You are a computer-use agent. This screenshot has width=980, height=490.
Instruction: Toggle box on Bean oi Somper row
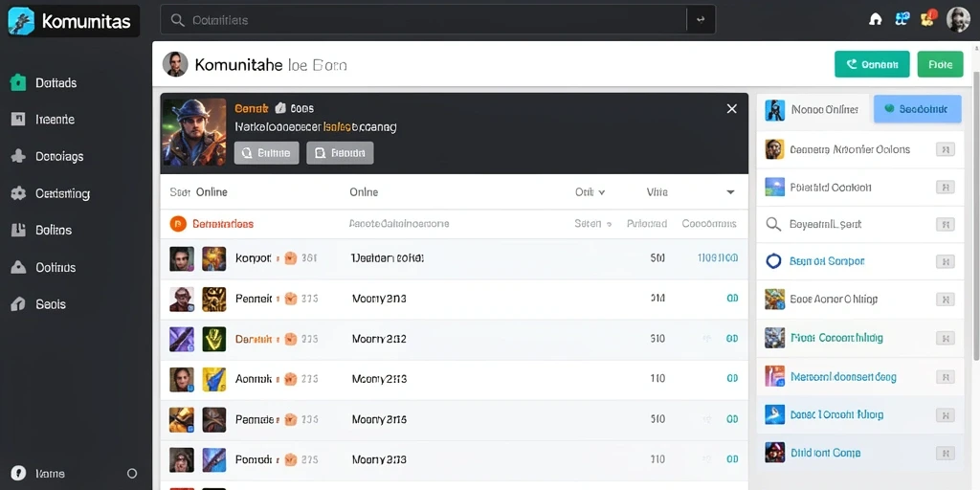[x=945, y=262]
